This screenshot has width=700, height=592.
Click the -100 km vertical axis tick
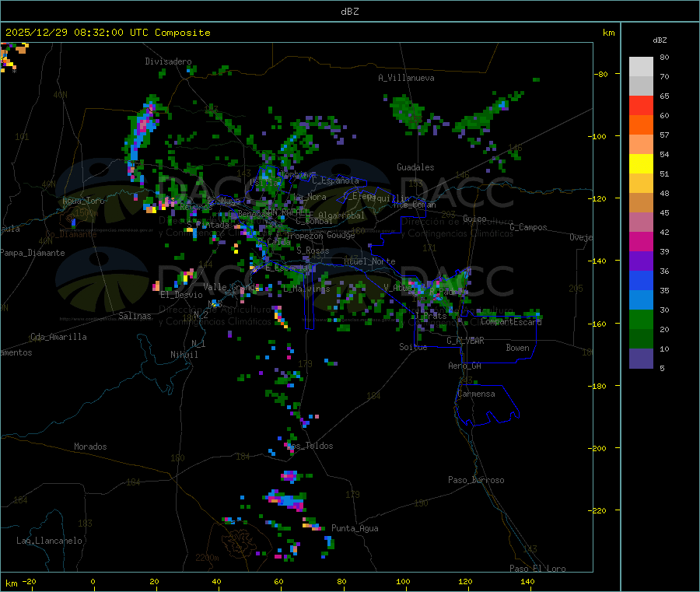[597, 136]
